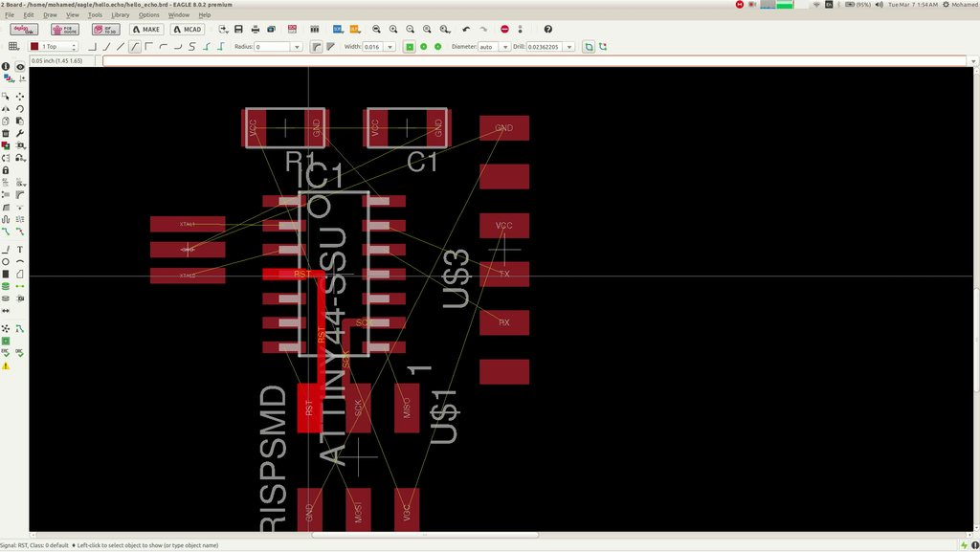Choose the right-angle wire bend style

[x=92, y=46]
